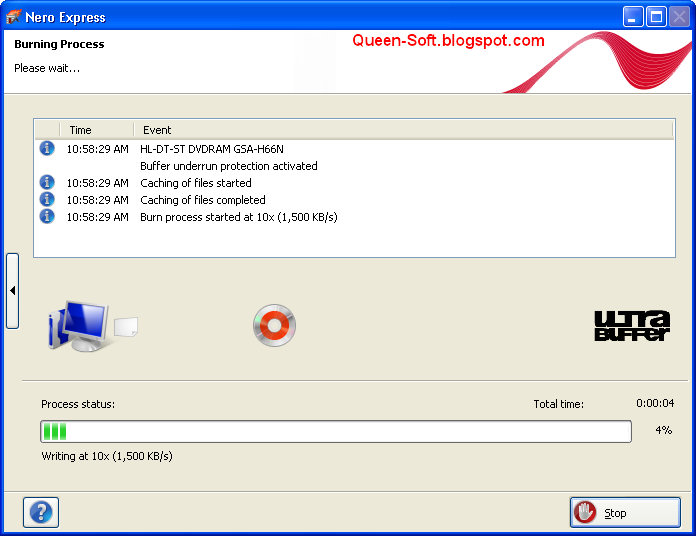This screenshot has width=696, height=536.
Task: Select 'Burn process started at 10x' event
Action: point(239,217)
